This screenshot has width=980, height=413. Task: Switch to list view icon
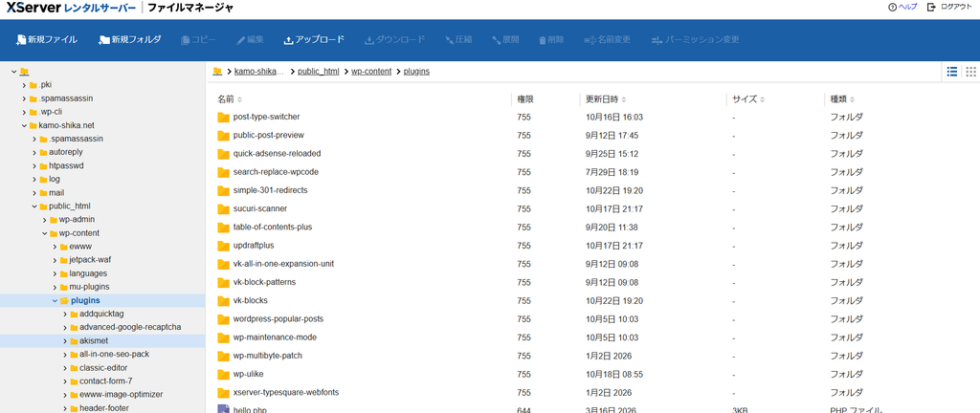[x=952, y=71]
